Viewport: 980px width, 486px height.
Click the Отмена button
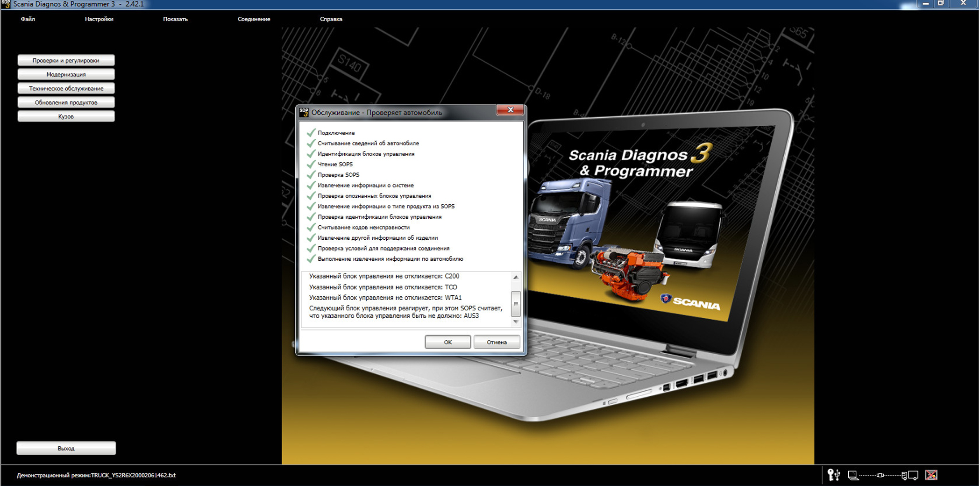click(x=497, y=342)
